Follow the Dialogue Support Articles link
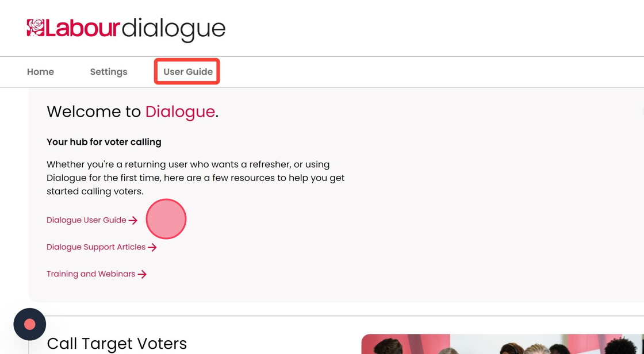Image resolution: width=644 pixels, height=354 pixels. [101, 247]
